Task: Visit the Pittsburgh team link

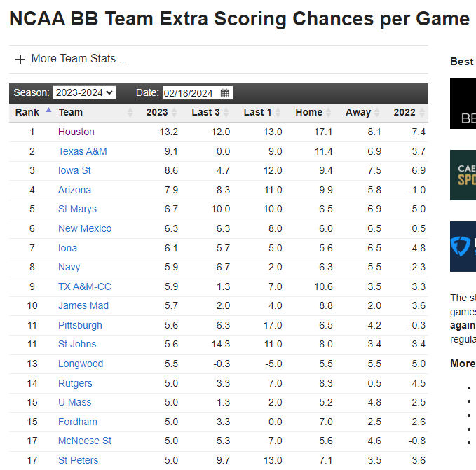Action: coord(80,325)
